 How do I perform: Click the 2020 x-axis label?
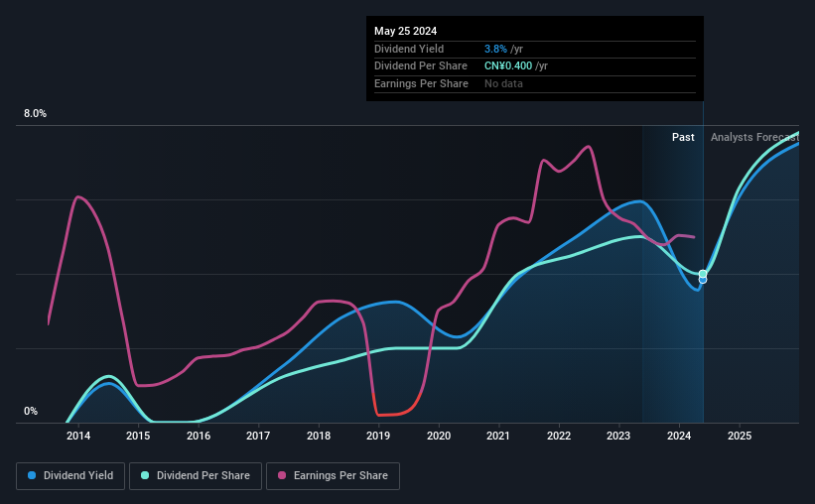click(x=439, y=436)
